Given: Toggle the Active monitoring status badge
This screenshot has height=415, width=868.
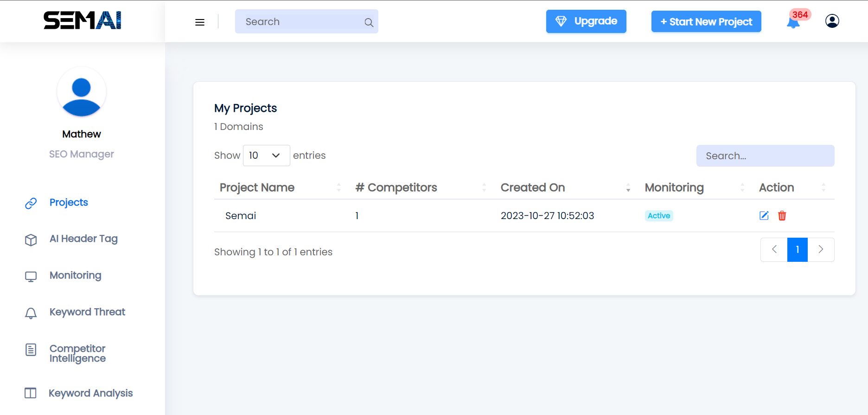Looking at the screenshot, I should 659,215.
